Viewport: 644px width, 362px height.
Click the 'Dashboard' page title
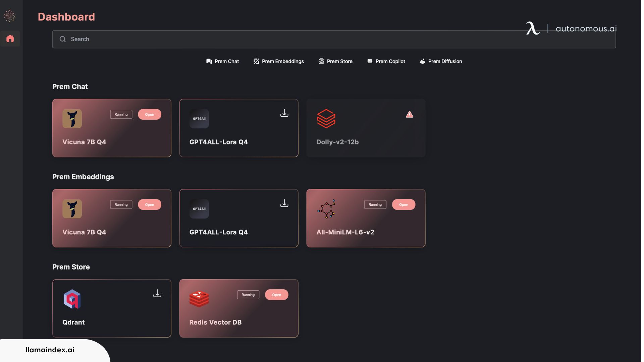[66, 17]
